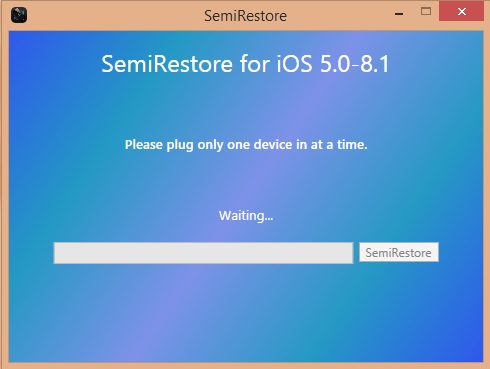Click the 'Waiting...' status text
The image size is (490, 369).
coord(246,216)
